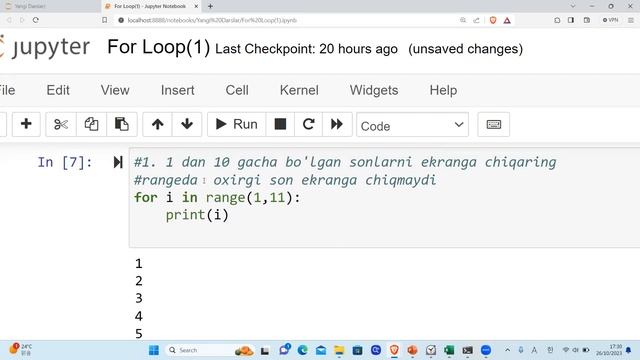
Task: Expand the browser tab search chevron
Action: pos(573,7)
